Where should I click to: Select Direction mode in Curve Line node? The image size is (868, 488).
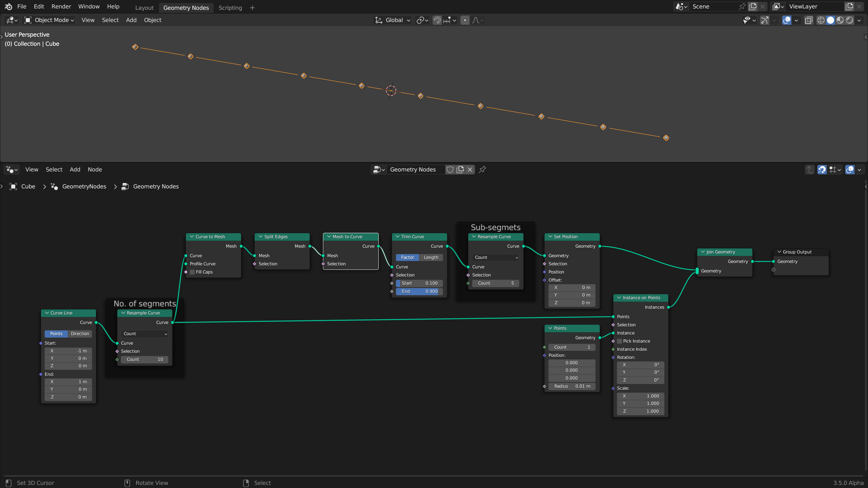click(x=80, y=333)
